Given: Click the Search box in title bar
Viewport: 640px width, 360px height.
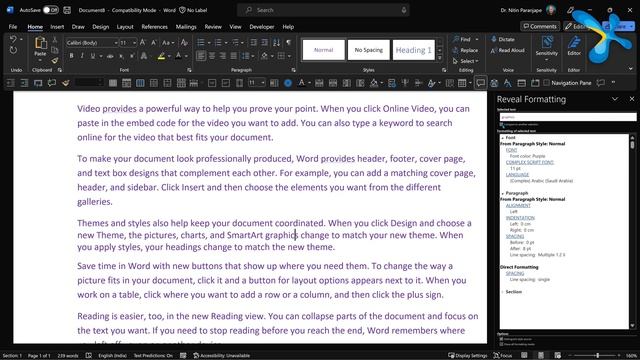Looking at the screenshot, I should click(323, 10).
